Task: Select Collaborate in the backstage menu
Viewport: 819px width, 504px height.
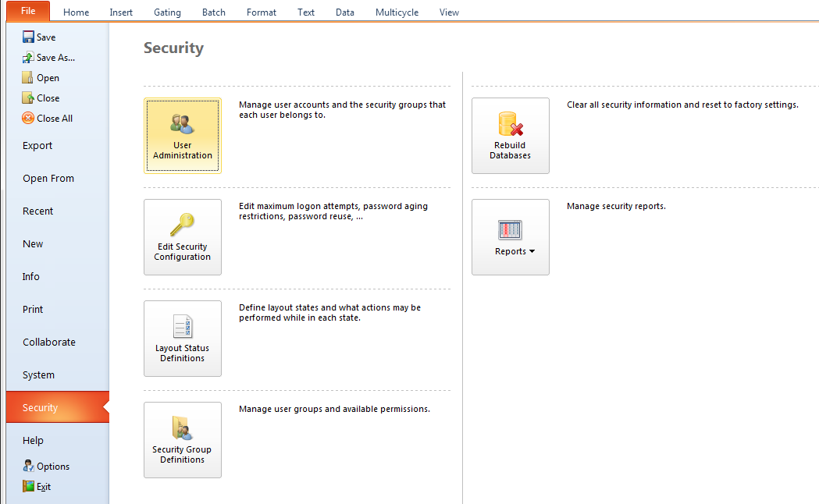Action: click(49, 343)
